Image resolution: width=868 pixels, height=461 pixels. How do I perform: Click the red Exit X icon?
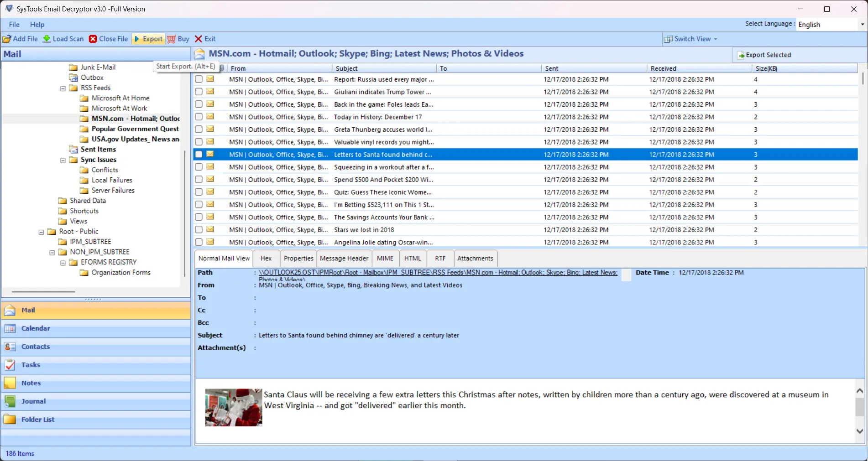click(199, 39)
